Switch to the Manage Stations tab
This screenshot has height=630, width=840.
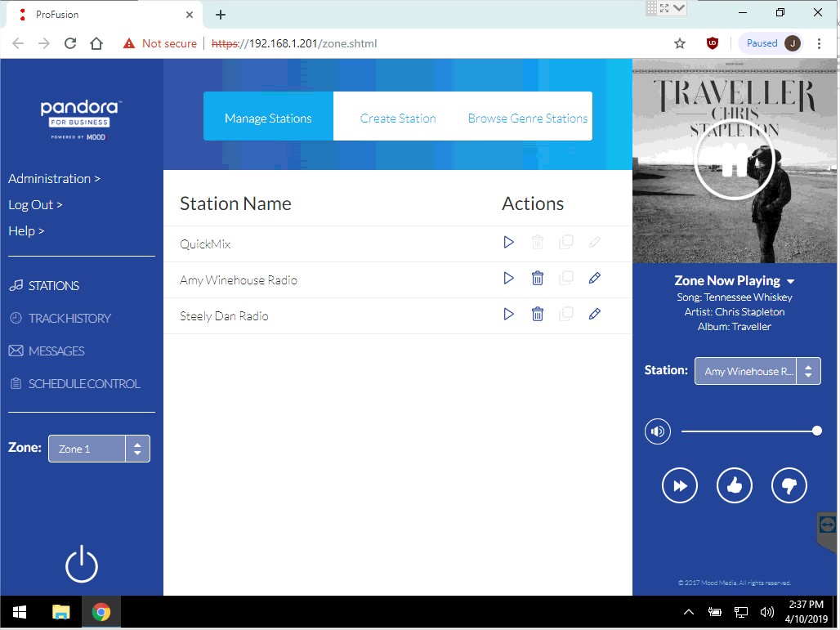(x=268, y=116)
